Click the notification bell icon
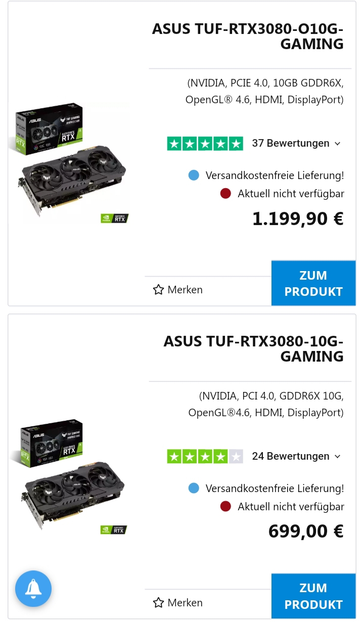 (x=33, y=589)
